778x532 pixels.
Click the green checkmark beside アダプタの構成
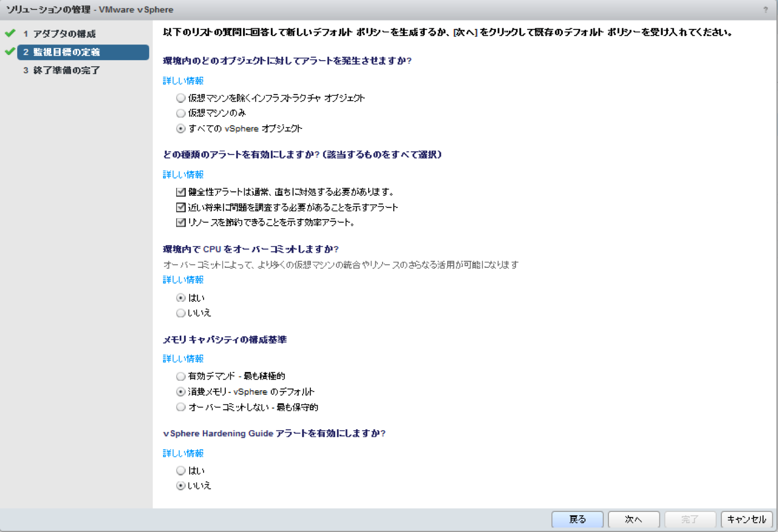point(10,33)
